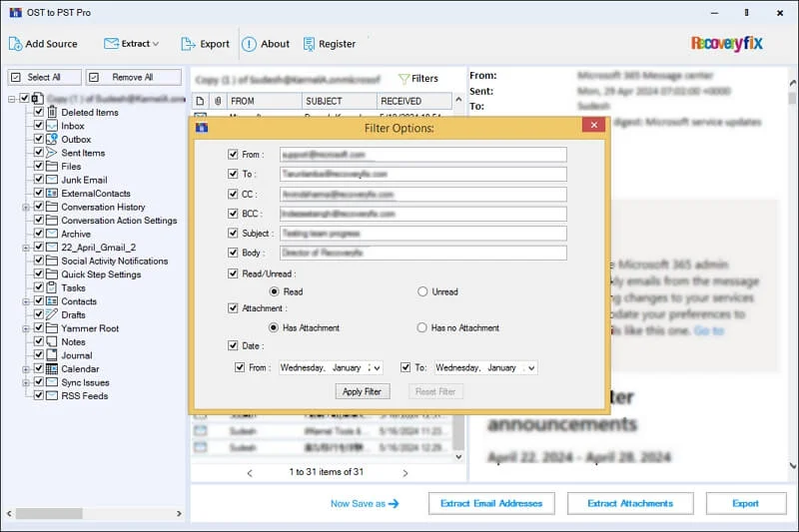The width and height of the screenshot is (799, 532).
Task: Click the bottom-right Export button
Action: point(746,503)
